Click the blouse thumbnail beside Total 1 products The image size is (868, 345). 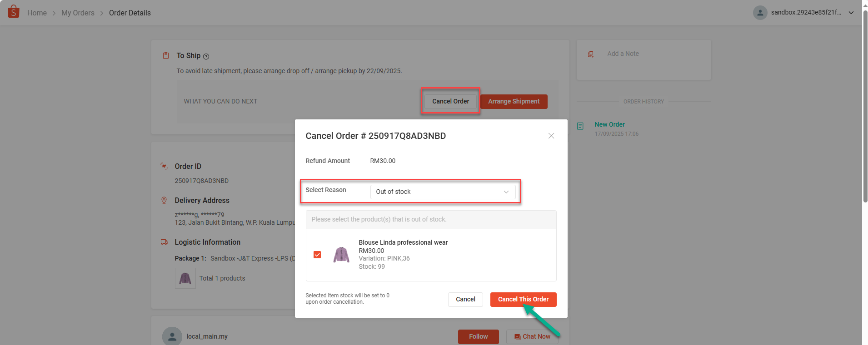pos(185,278)
